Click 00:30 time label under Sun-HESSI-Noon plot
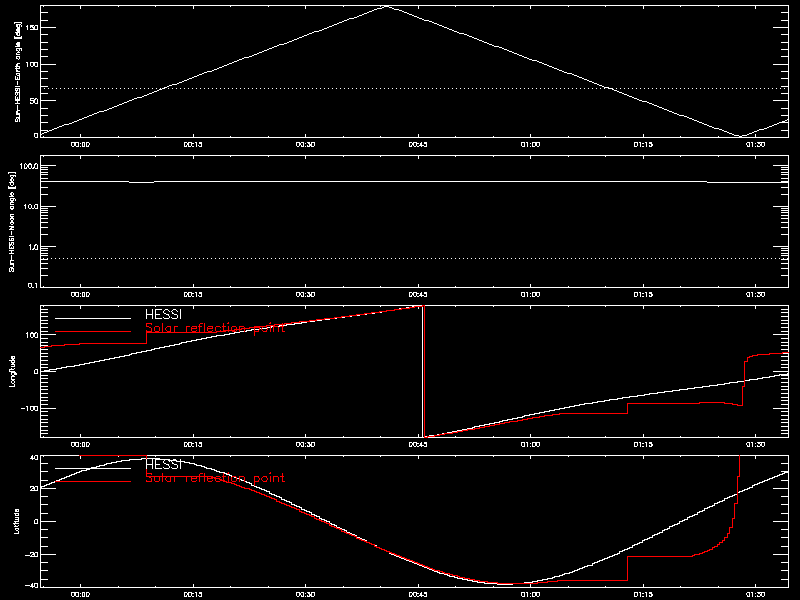 click(x=305, y=294)
